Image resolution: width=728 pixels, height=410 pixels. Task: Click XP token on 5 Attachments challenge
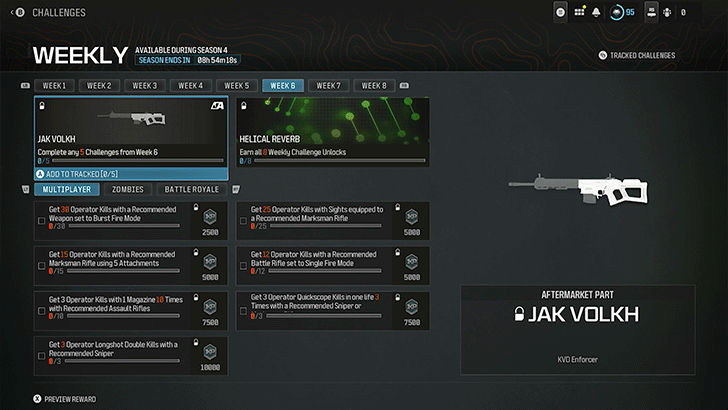click(210, 262)
